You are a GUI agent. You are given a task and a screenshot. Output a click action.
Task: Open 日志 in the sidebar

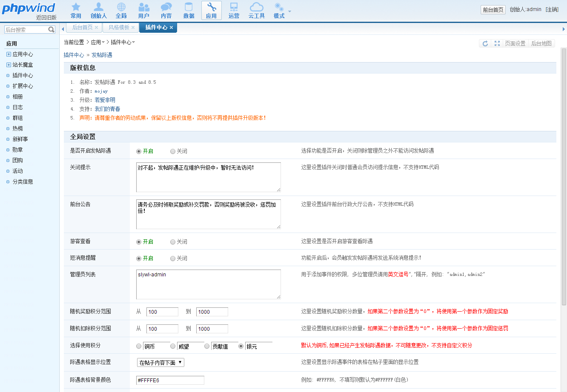[17, 108]
